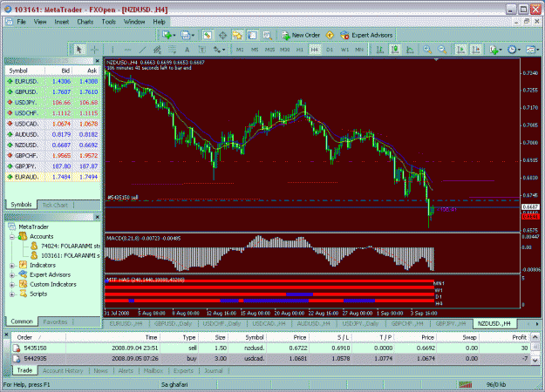Switch to the Favorites tab in Navigator
Screen dimensions: 545x392
55,321
